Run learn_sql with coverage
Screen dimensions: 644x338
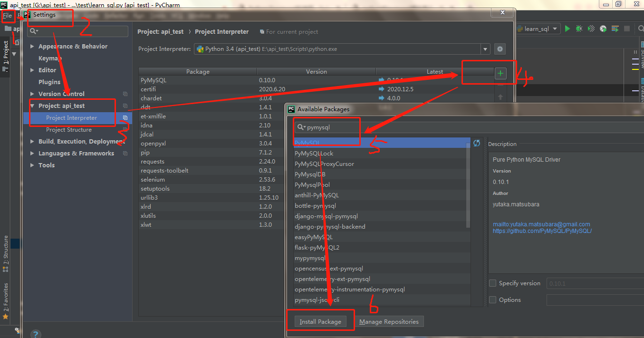591,29
